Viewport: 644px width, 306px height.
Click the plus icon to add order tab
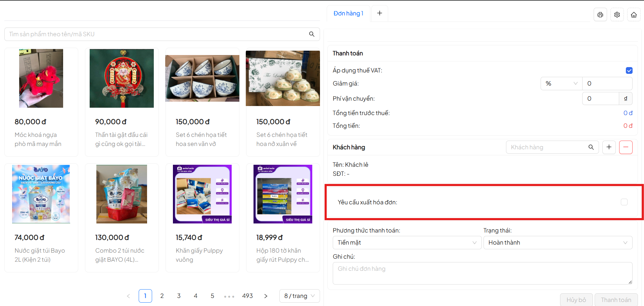379,13
